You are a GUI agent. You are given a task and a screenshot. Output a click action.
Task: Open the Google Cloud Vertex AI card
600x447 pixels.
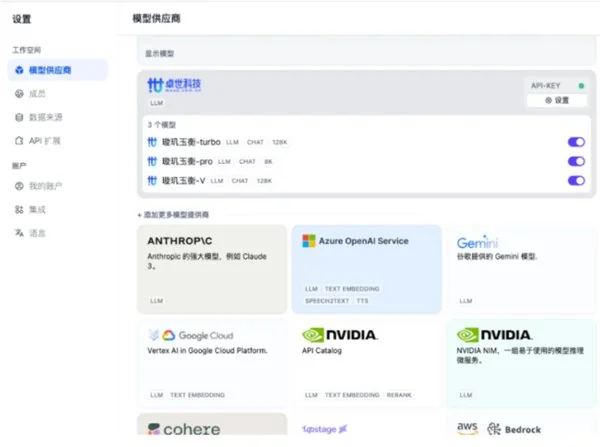(x=212, y=364)
